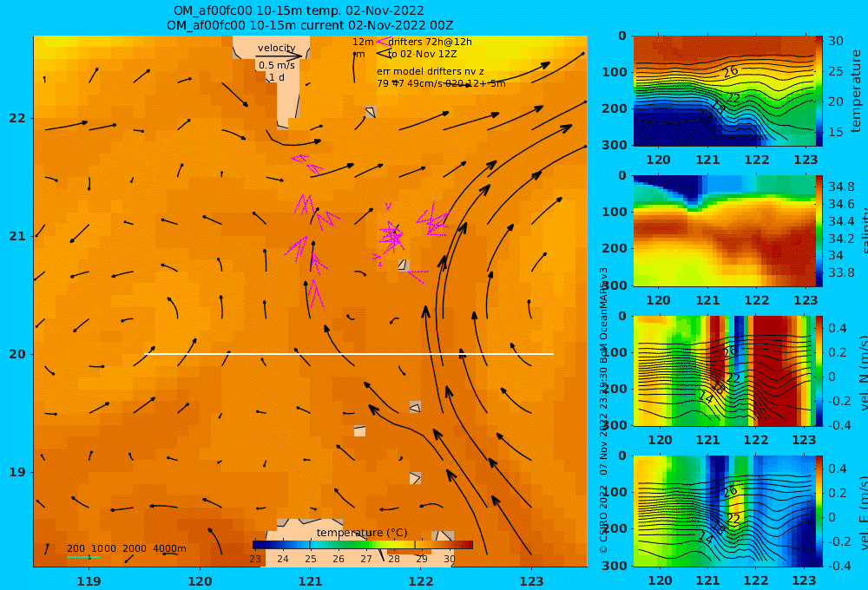Click the 'to 02 Nov 12Z' legend text
Image resolution: width=868 pixels, height=590 pixels.
click(423, 54)
